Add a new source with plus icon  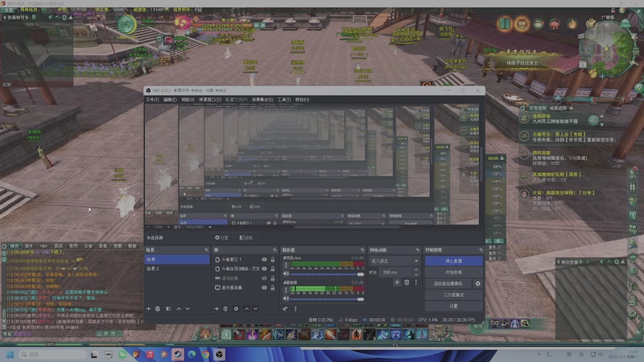[x=217, y=309]
